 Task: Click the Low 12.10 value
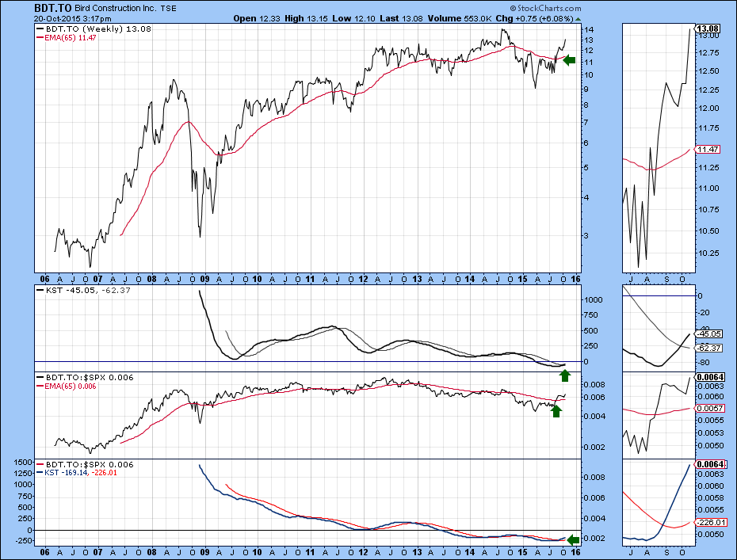coord(354,19)
